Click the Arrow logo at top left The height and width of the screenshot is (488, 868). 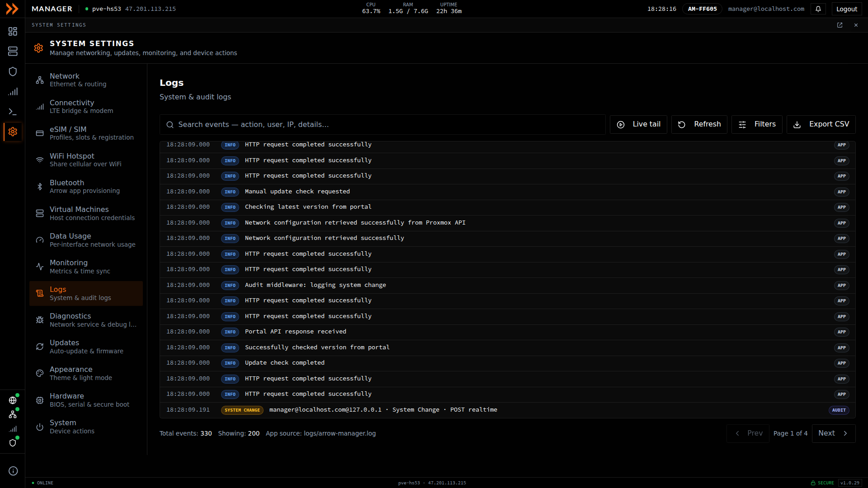pyautogui.click(x=13, y=9)
